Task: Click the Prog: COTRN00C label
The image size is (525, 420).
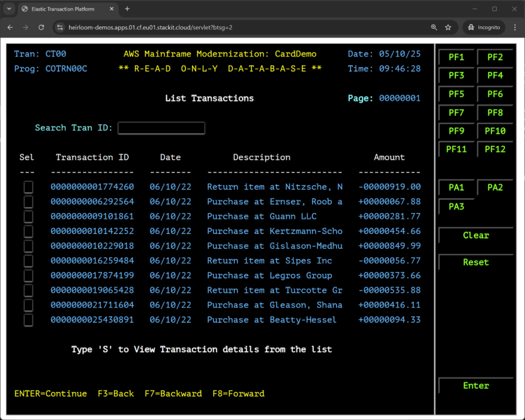Action: (x=51, y=69)
